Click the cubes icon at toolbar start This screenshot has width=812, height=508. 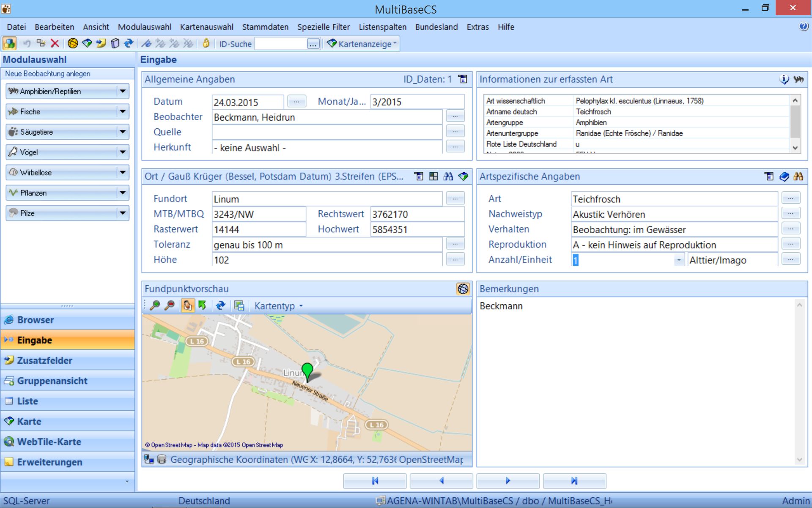tap(9, 44)
